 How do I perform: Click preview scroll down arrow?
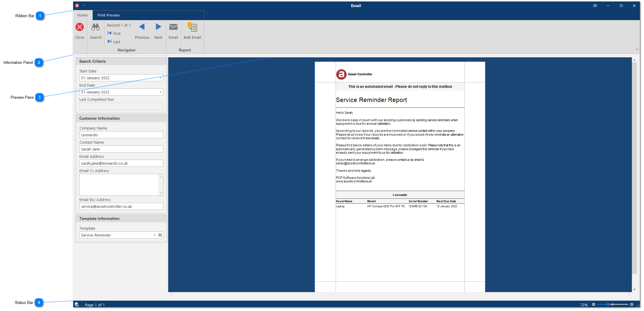coord(634,289)
